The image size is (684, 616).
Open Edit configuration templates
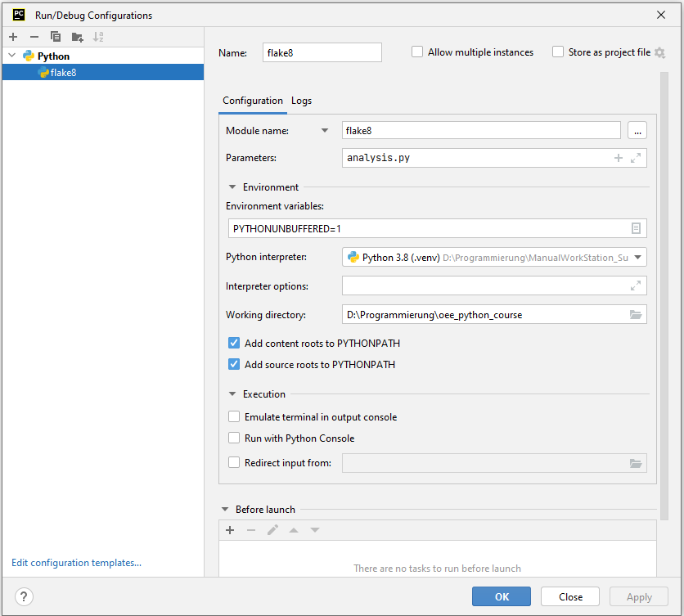pyautogui.click(x=76, y=562)
